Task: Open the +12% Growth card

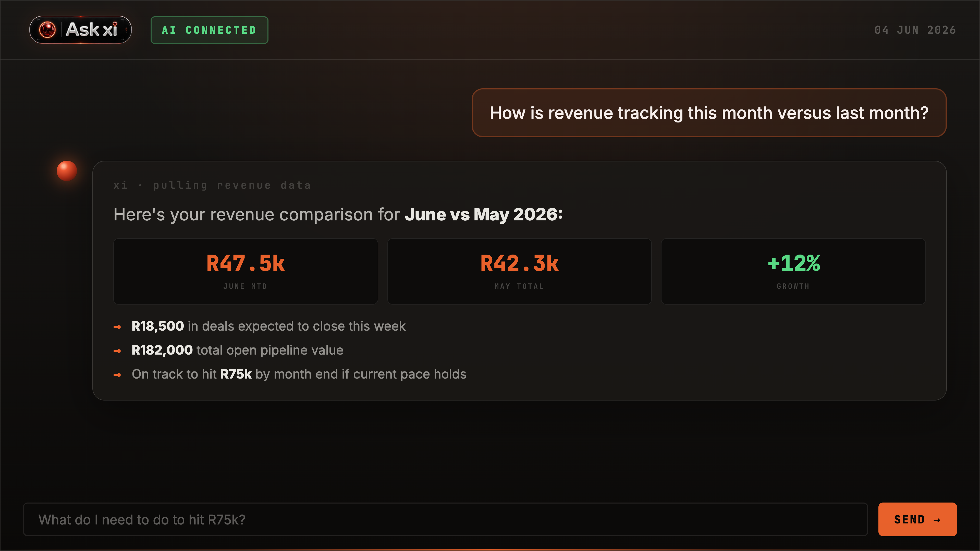Action: [793, 271]
